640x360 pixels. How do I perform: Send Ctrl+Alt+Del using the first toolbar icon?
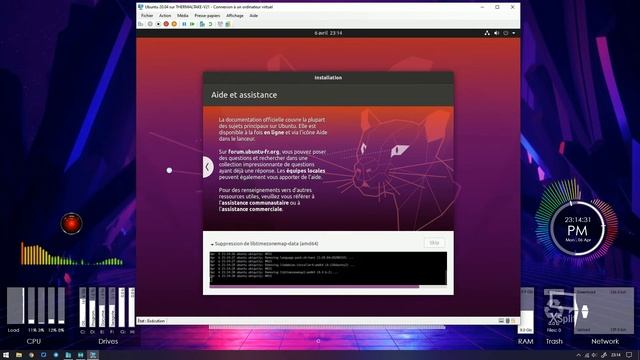141,24
